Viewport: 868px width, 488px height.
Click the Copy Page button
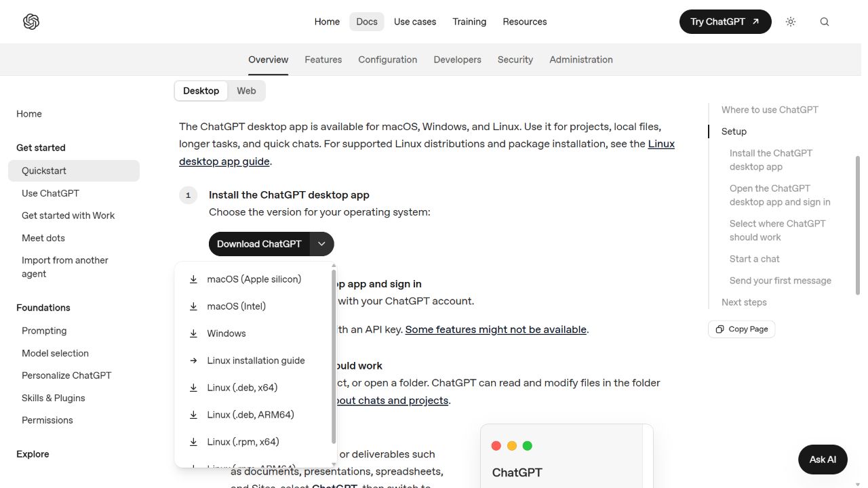tap(741, 329)
